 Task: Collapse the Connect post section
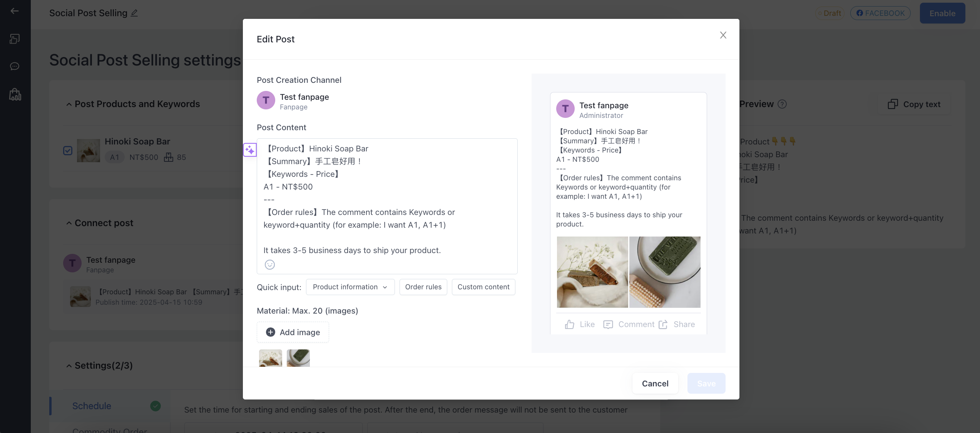click(x=69, y=223)
